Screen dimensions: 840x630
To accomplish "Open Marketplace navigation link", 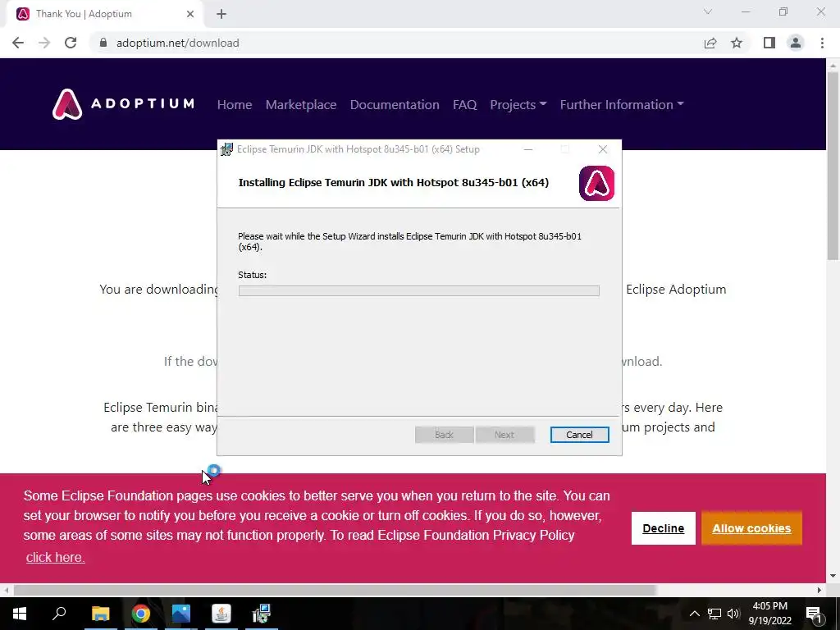I will point(301,104).
